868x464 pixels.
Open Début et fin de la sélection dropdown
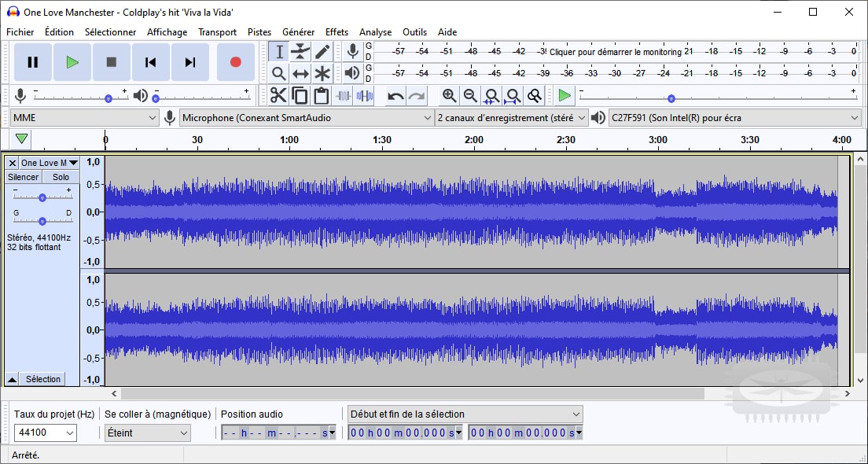pos(465,414)
